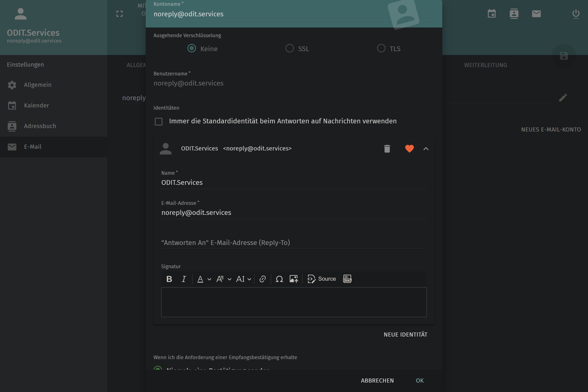The height and width of the screenshot is (392, 588).
Task: Delete the ODIT.Services identity trash icon
Action: 387,149
